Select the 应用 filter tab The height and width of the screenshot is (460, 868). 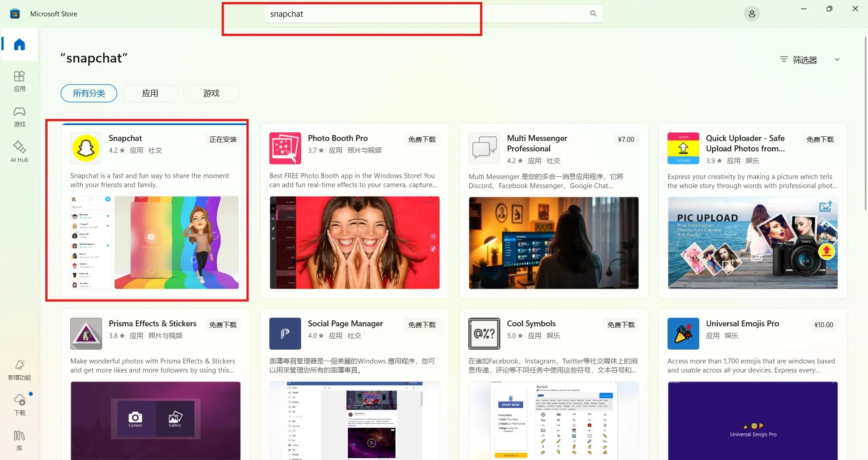pos(150,93)
